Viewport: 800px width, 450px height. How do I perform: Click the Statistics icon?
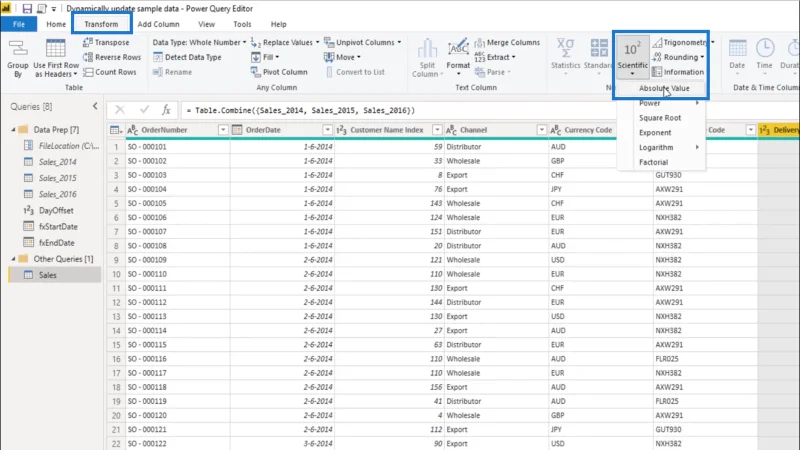coord(565,49)
